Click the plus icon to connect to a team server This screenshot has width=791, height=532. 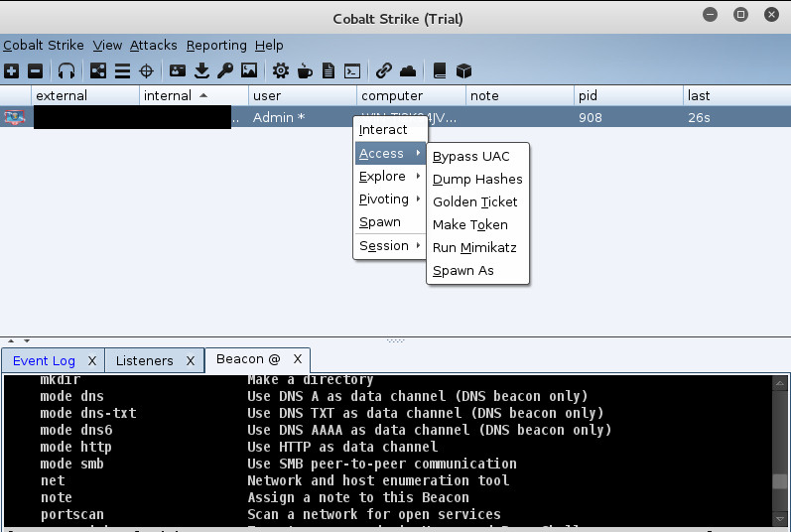coord(11,70)
